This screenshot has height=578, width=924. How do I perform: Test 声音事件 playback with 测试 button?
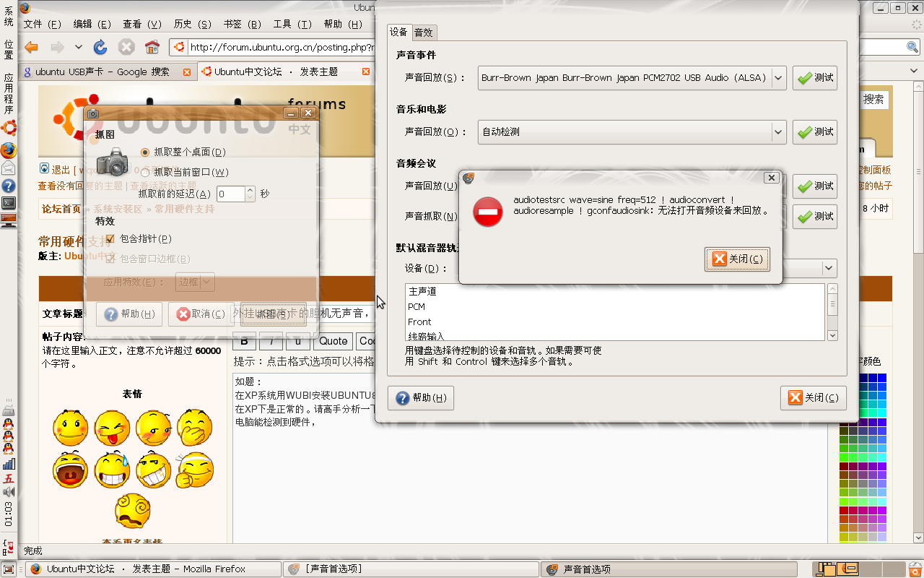point(815,77)
